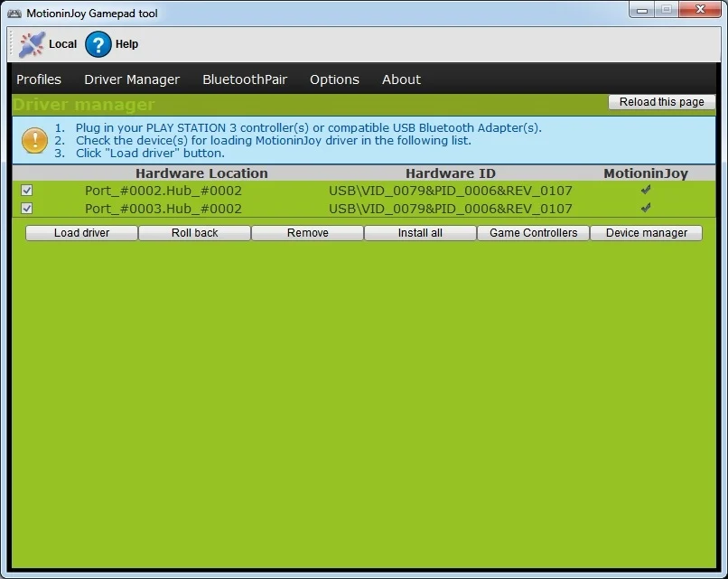Viewport: 728px width, 579px height.
Task: Click the Install all button
Action: coord(420,233)
